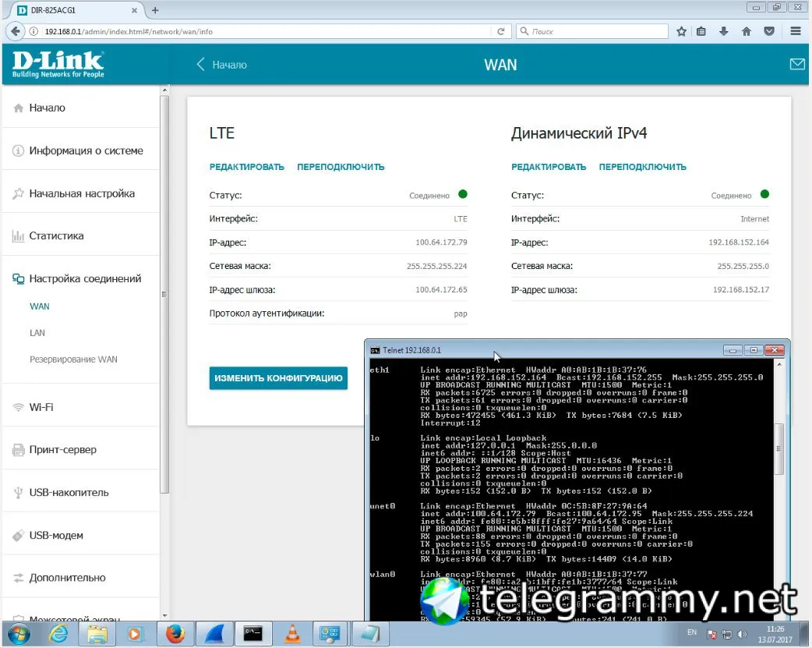Select LAN submenu item
Image resolution: width=812 pixels, height=648 pixels.
37,333
